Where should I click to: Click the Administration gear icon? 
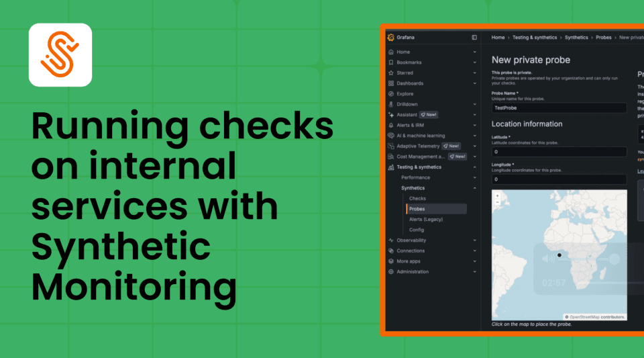coord(391,271)
